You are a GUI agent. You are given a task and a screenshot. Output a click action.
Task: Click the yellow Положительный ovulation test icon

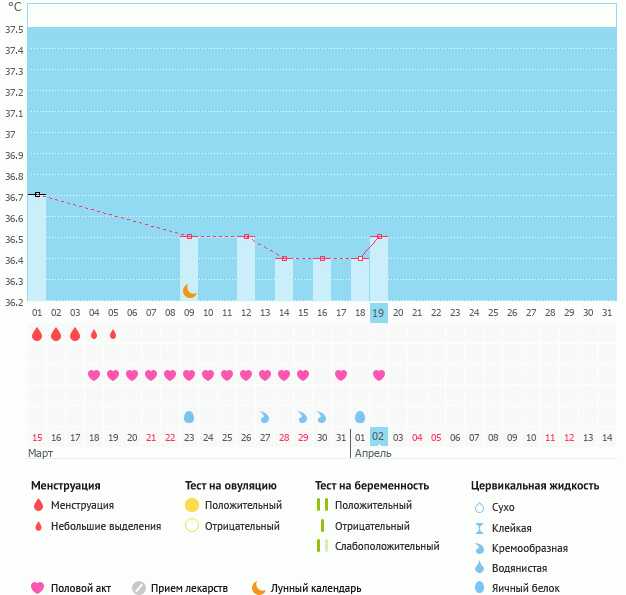click(x=192, y=505)
